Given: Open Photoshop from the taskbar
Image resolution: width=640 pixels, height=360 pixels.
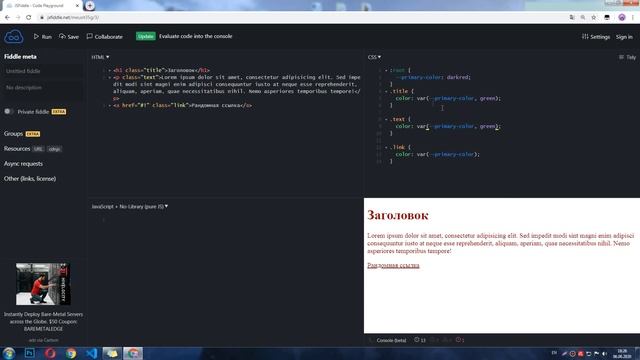Looking at the screenshot, I should [x=30, y=353].
